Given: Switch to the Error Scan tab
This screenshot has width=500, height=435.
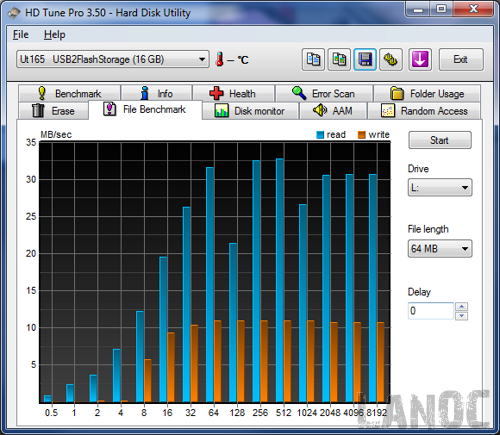Looking at the screenshot, I should click(x=324, y=93).
